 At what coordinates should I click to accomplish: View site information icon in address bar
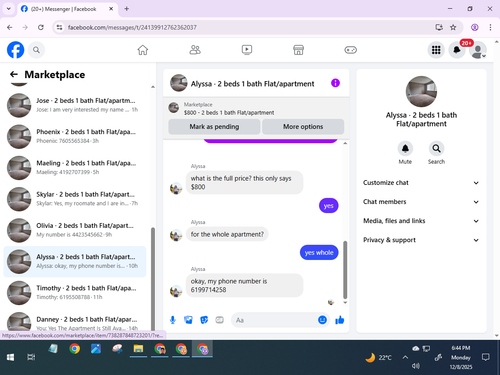pyautogui.click(x=59, y=27)
